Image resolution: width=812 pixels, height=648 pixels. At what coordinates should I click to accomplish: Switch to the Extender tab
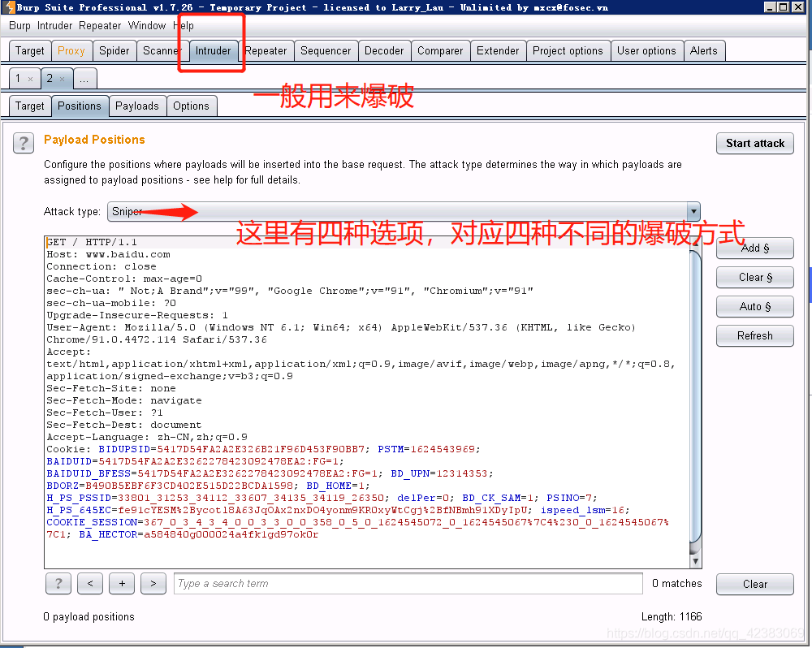click(x=498, y=51)
